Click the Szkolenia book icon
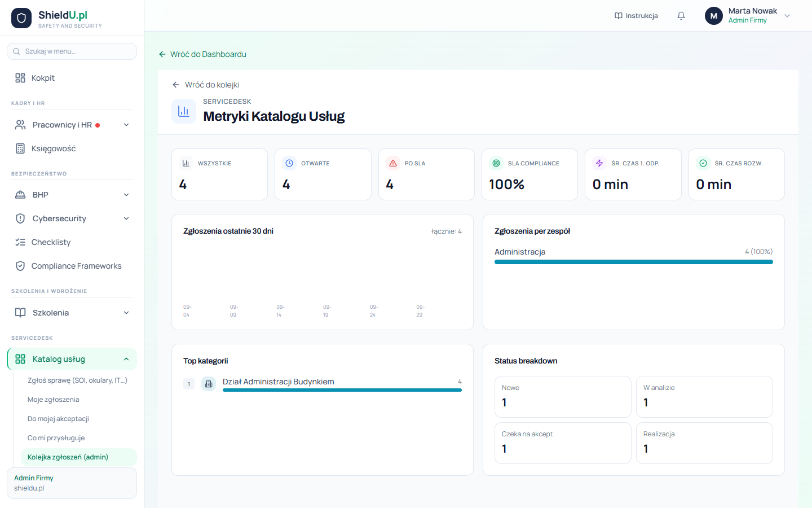 (20, 313)
